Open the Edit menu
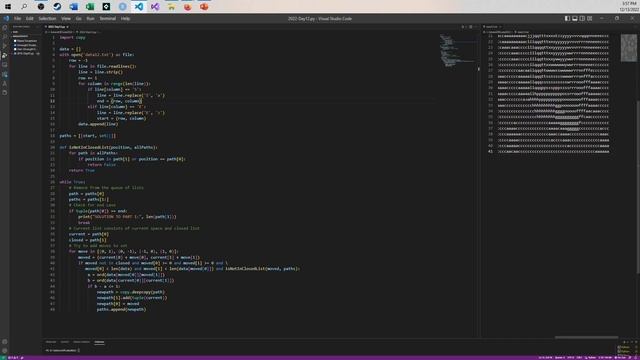640x360 pixels. tap(29, 18)
